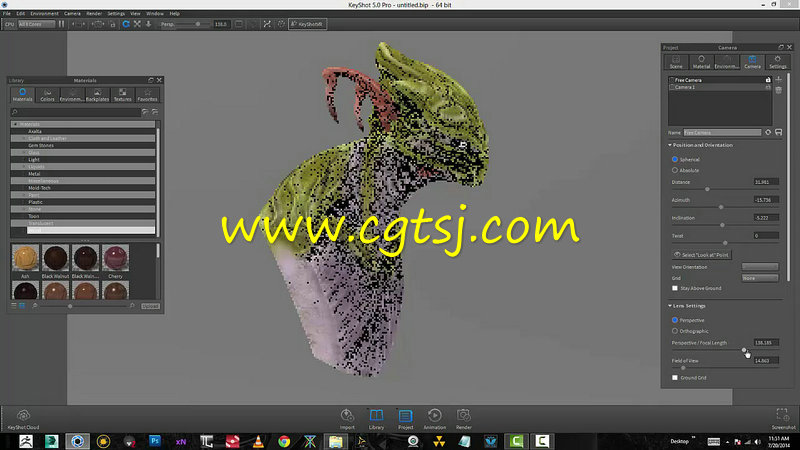Click the fit-to-view arrows icon in toolbar
The width and height of the screenshot is (800, 450).
pos(137,24)
